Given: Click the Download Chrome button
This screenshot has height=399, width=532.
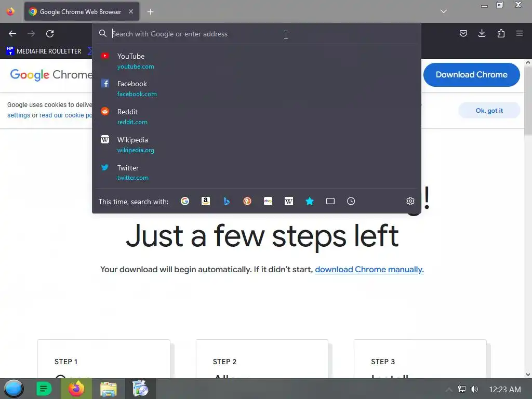Looking at the screenshot, I should click(x=472, y=75).
